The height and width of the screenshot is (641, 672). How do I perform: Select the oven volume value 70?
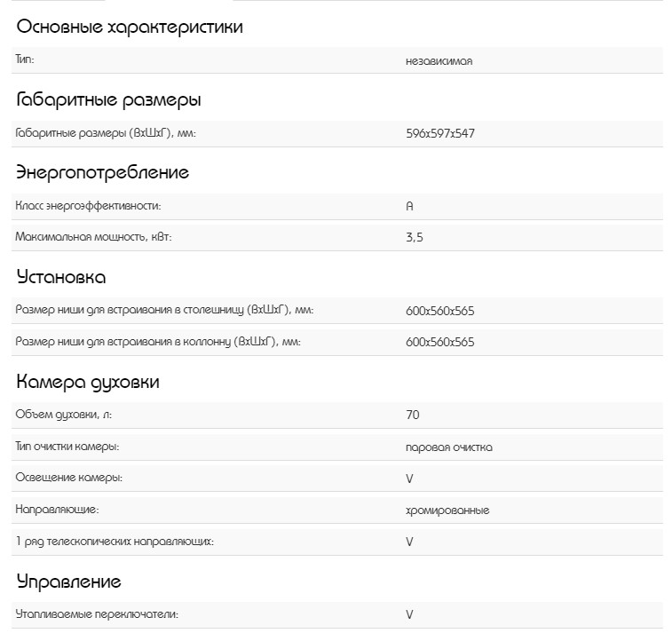pos(413,415)
